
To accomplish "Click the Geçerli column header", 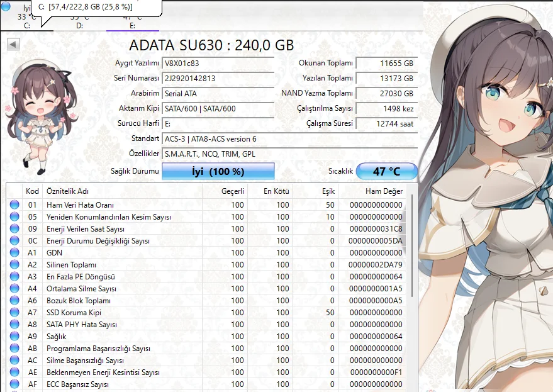I will tap(225, 191).
